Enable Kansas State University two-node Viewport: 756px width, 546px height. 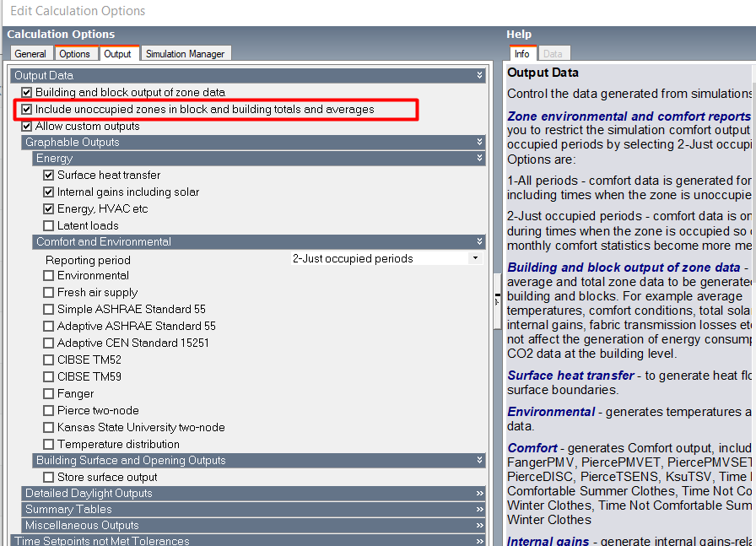48,427
